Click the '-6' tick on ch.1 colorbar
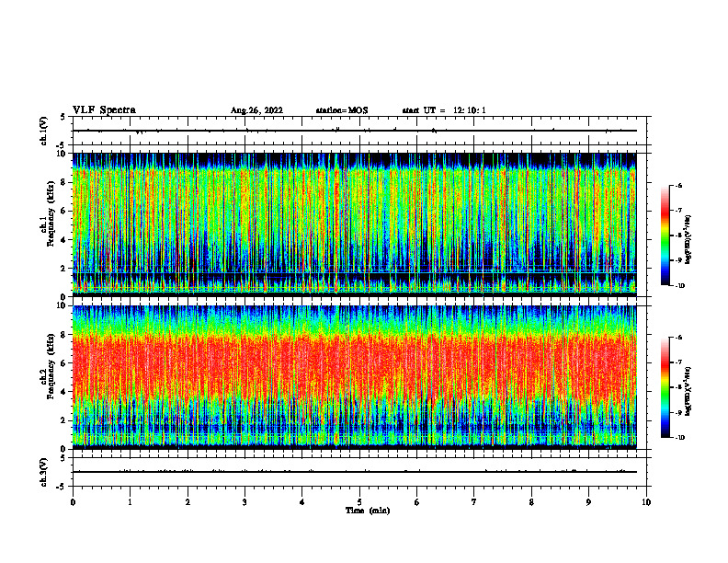This screenshot has height=563, width=728. click(x=678, y=186)
